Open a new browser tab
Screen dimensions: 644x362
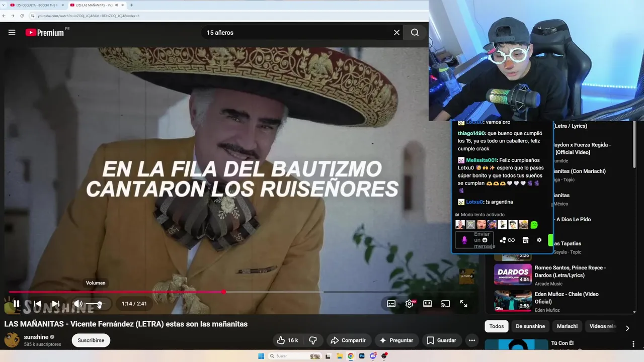coord(132,5)
